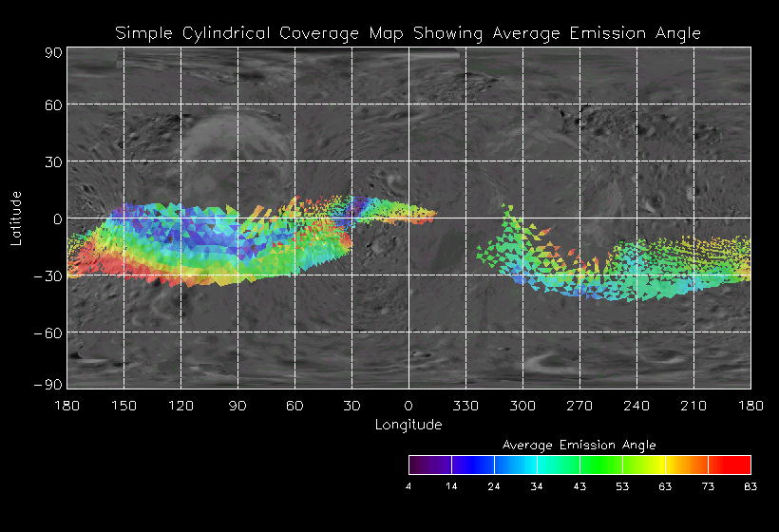Click the '30' tick label on longitude axis
The image size is (779, 532).
(351, 406)
